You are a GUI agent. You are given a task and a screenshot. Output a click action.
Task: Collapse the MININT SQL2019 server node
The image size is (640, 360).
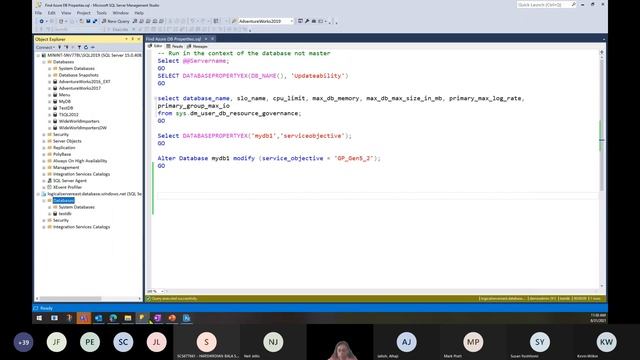pyautogui.click(x=38, y=55)
